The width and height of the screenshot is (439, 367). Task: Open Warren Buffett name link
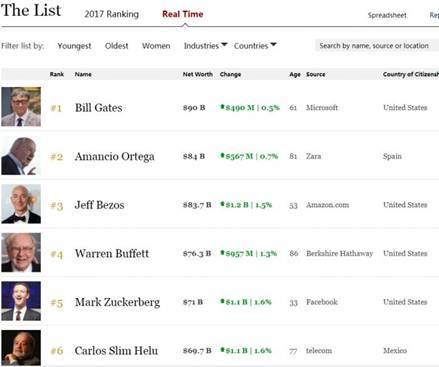point(112,253)
